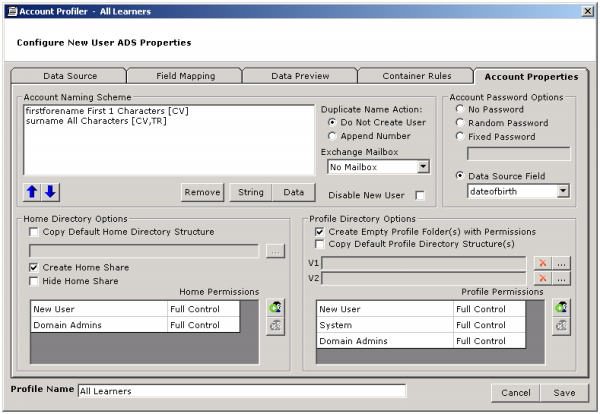Select New User row in Home Permissions

tap(135, 309)
